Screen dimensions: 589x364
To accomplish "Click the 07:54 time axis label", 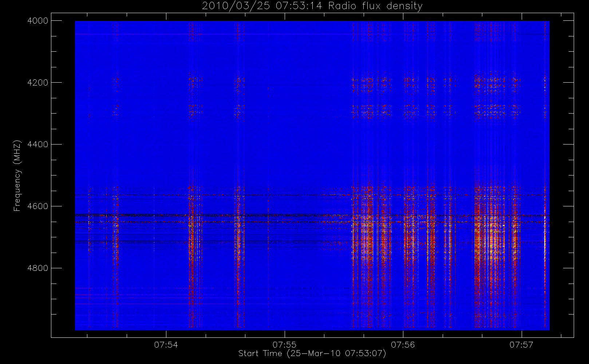I will click(x=166, y=345).
